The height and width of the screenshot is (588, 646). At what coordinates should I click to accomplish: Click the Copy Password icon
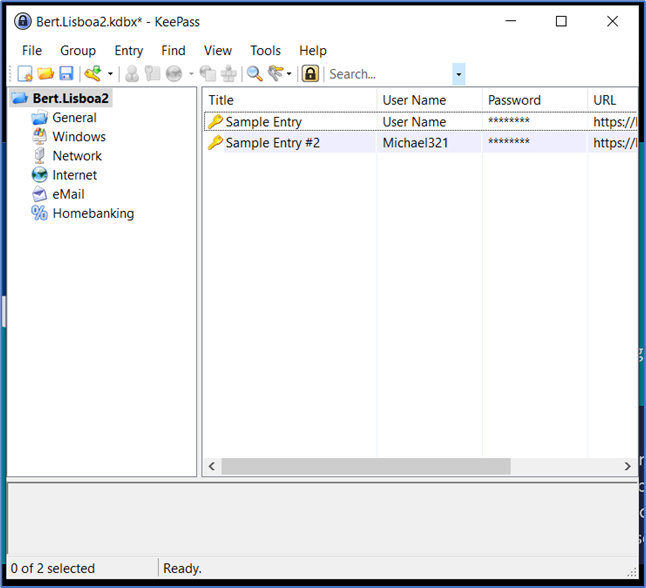152,74
